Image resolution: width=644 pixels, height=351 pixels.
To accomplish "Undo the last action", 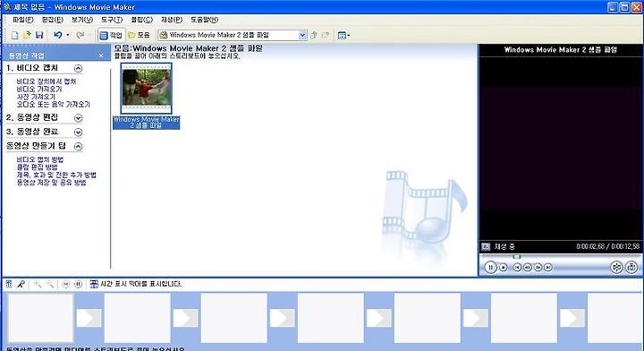I will (58, 35).
